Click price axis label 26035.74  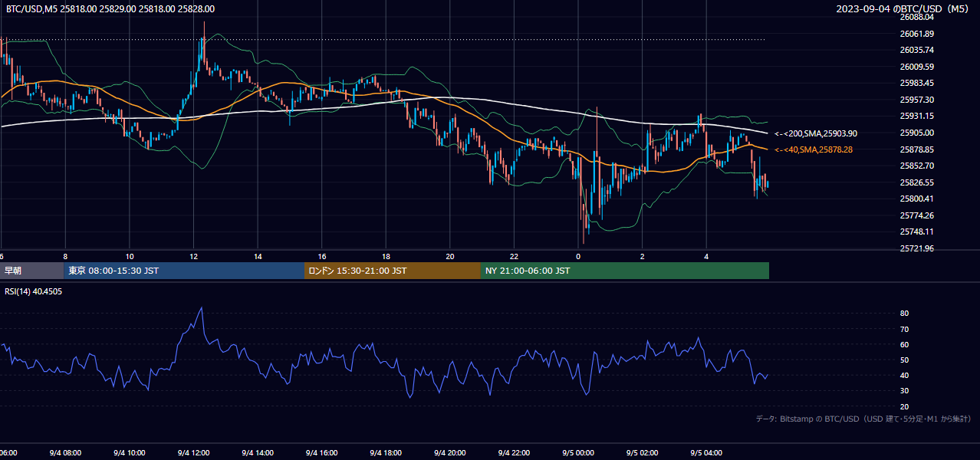click(917, 50)
